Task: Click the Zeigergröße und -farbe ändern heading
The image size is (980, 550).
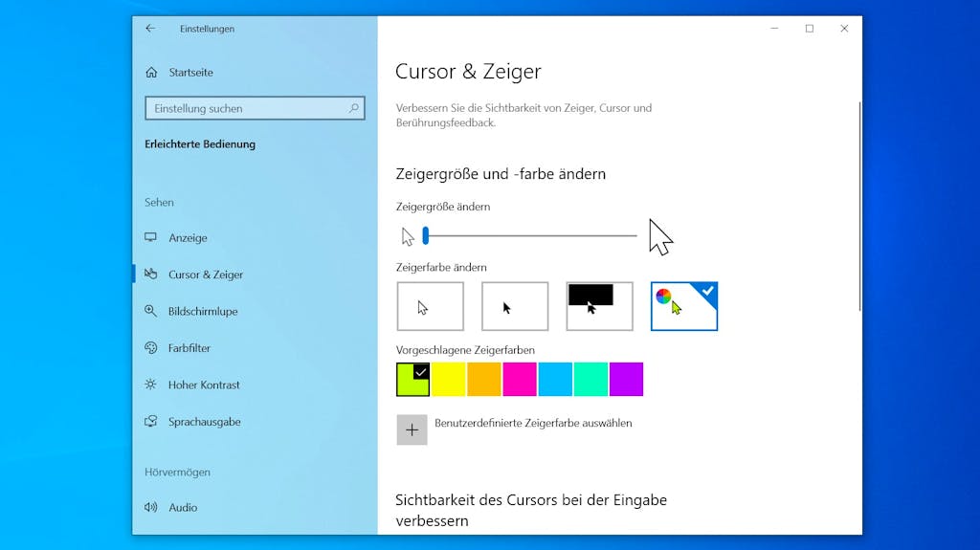Action: (501, 174)
